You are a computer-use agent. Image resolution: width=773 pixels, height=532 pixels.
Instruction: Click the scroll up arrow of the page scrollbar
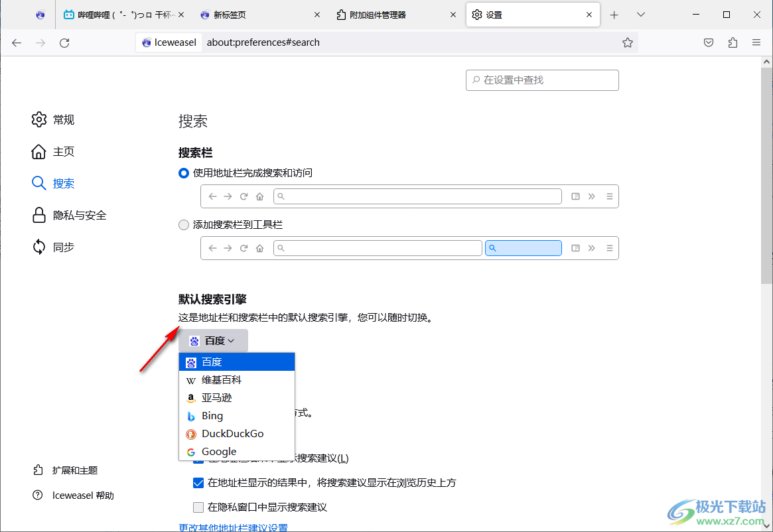click(x=766, y=62)
